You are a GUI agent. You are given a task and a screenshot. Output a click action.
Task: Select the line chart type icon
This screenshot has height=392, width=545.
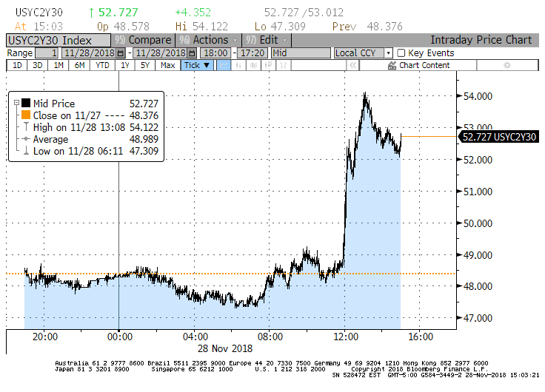[x=224, y=65]
